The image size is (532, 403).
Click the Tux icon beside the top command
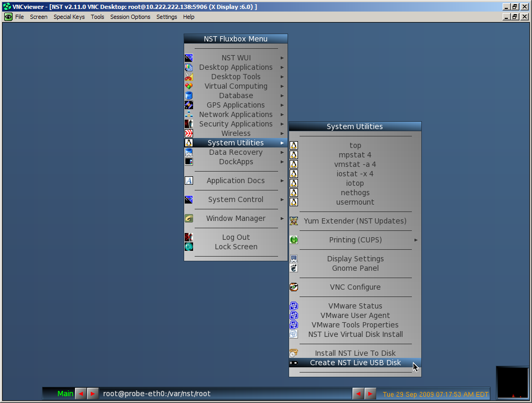[x=294, y=145]
